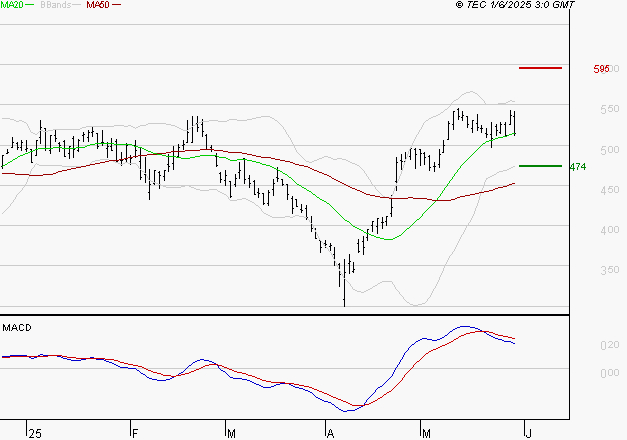Click the red MA60 legend line sample
This screenshot has height=440, width=627.
click(x=116, y=5)
